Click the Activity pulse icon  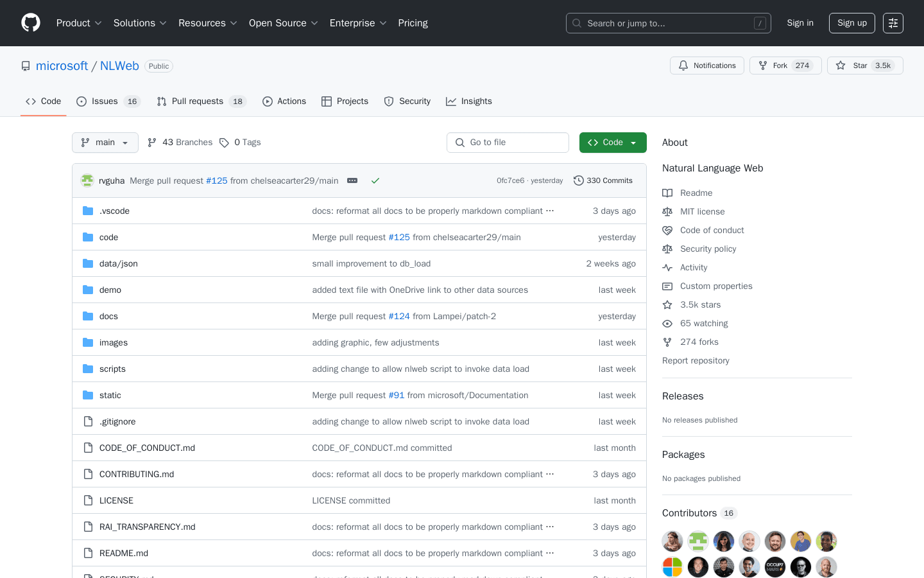click(x=667, y=267)
